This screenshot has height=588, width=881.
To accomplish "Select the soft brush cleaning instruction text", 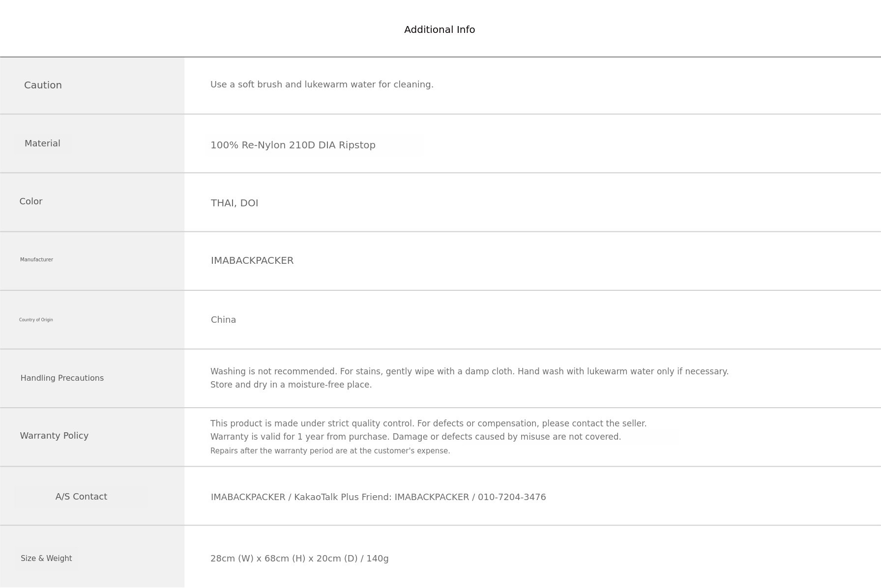I will pos(322,84).
